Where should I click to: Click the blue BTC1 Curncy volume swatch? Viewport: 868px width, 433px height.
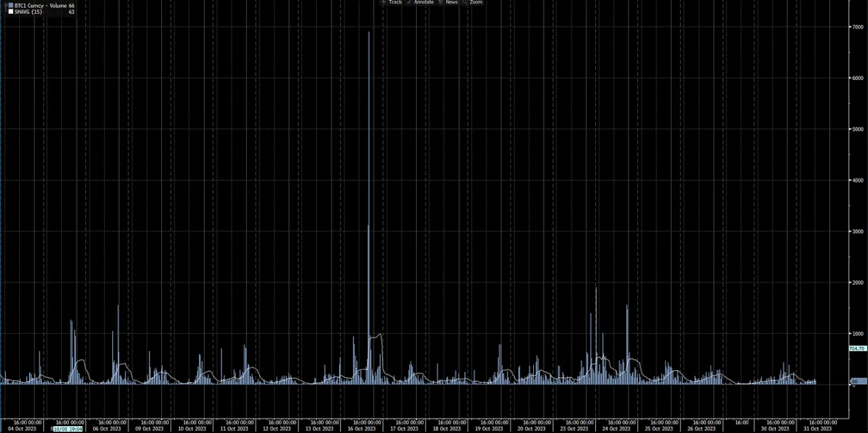[x=11, y=6]
